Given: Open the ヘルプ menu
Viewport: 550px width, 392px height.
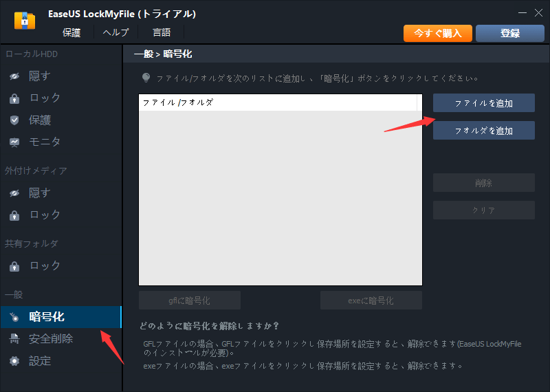Looking at the screenshot, I should click(x=115, y=32).
